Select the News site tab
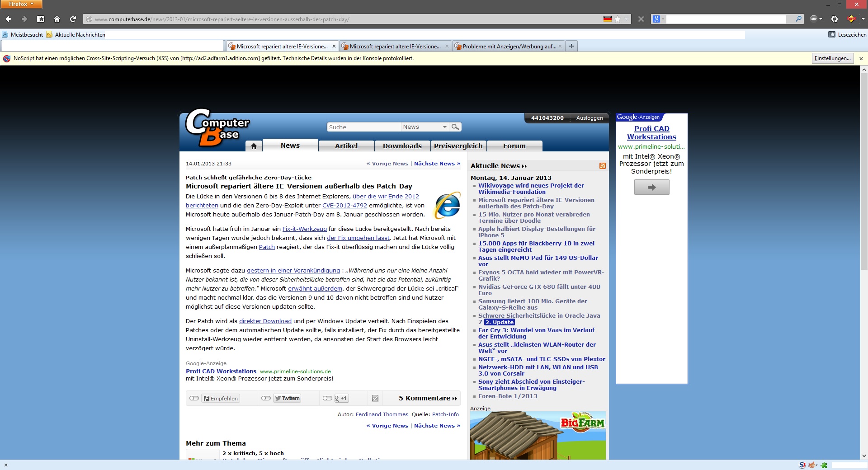This screenshot has height=470, width=868. [x=290, y=146]
